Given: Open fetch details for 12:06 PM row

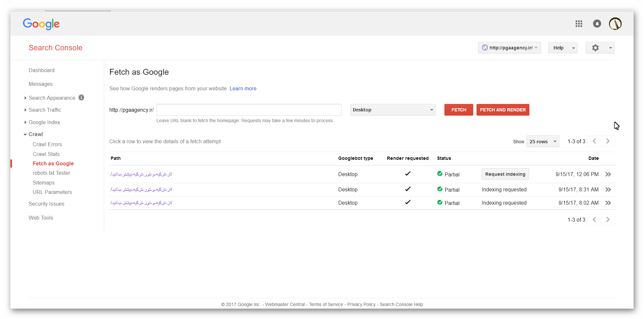Looking at the screenshot, I should click(x=608, y=174).
